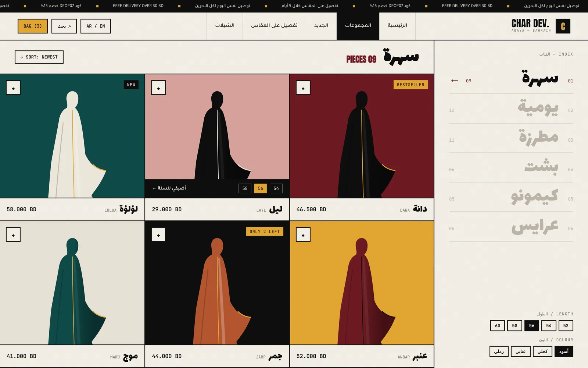The height and width of the screenshot is (368, 588).
Task: Select size 54 on Layl card
Action: tap(276, 188)
